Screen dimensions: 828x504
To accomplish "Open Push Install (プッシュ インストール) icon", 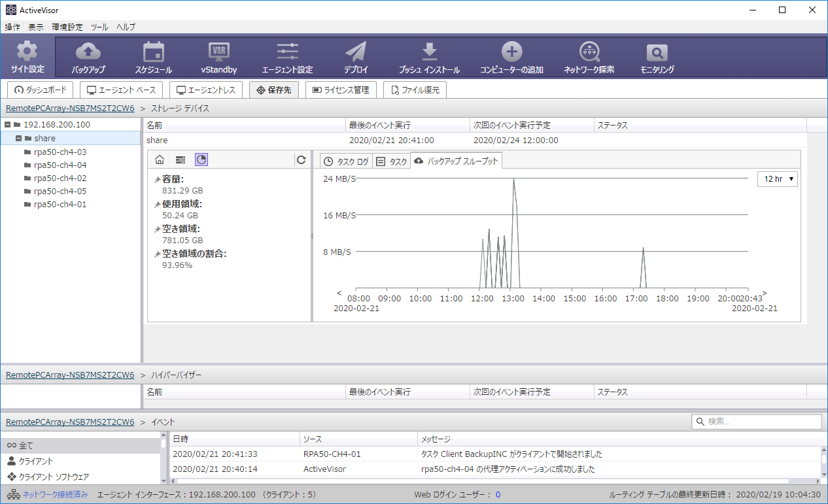I will tap(429, 53).
